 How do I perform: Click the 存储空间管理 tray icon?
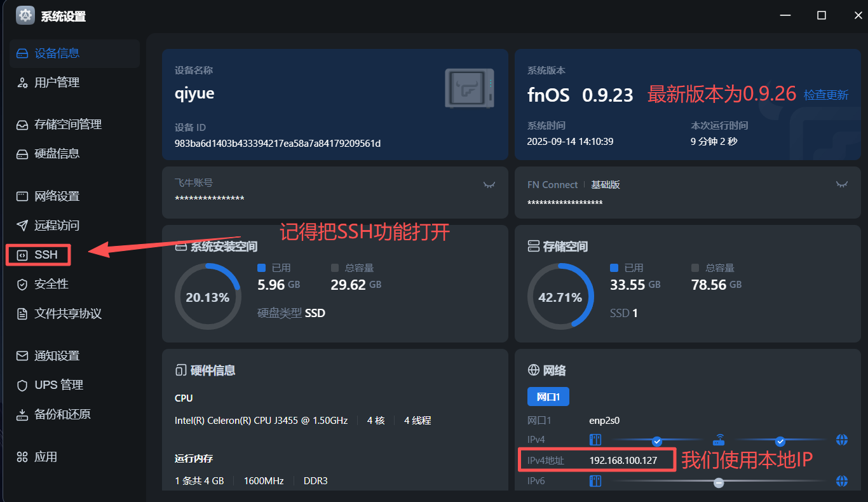click(22, 125)
